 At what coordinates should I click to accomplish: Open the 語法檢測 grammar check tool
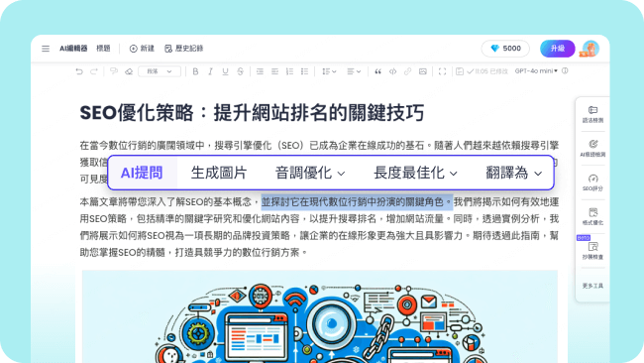(592, 115)
